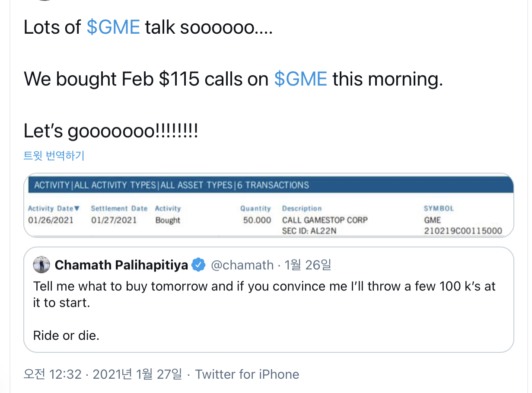Screen dimensions: 532x393
Task: Click the 오전 12:32 timestamp
Action: (x=52, y=374)
